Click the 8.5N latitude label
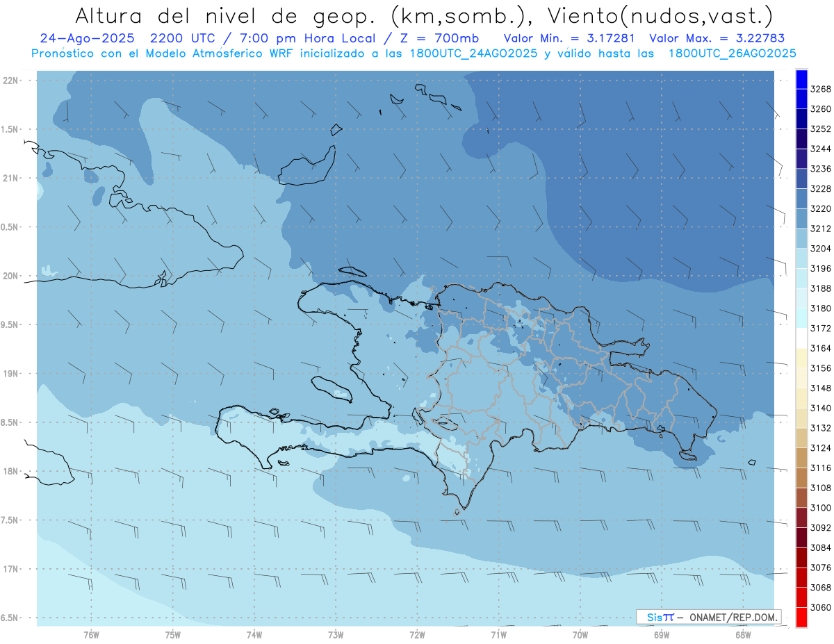The height and width of the screenshot is (644, 834). coord(10,422)
